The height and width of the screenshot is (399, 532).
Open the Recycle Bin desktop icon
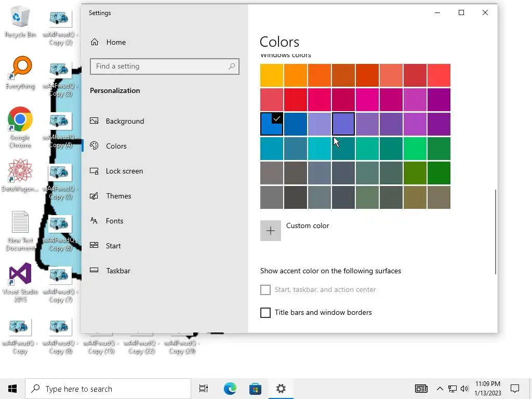coord(20,22)
